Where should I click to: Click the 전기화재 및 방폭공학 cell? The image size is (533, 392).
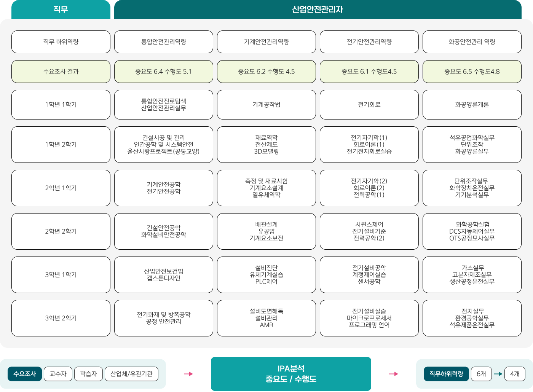[164, 318]
